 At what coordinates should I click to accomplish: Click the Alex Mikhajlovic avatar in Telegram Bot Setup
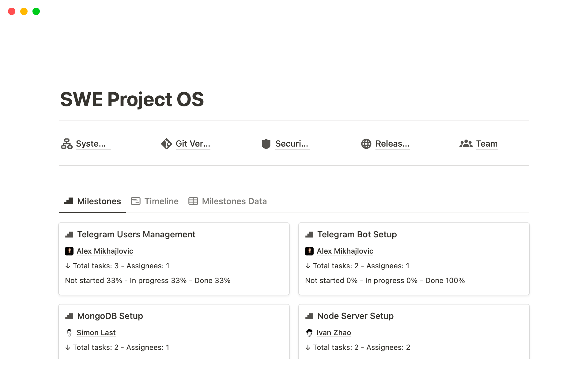309,251
